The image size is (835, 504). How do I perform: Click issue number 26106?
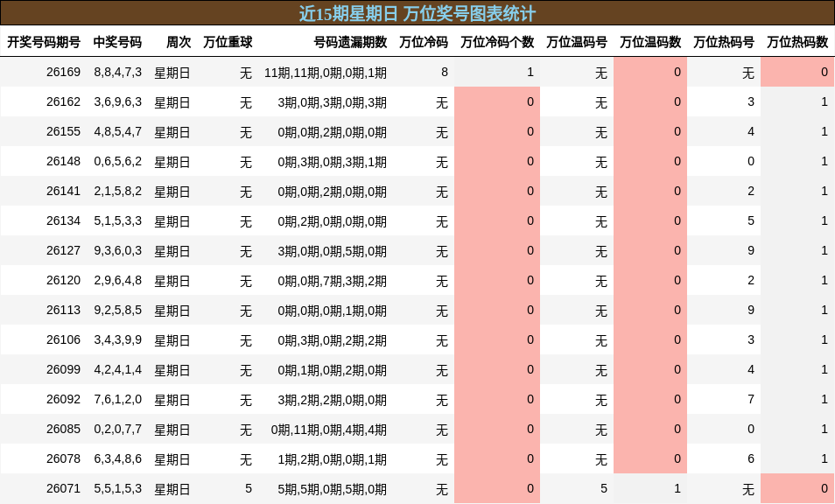63,340
